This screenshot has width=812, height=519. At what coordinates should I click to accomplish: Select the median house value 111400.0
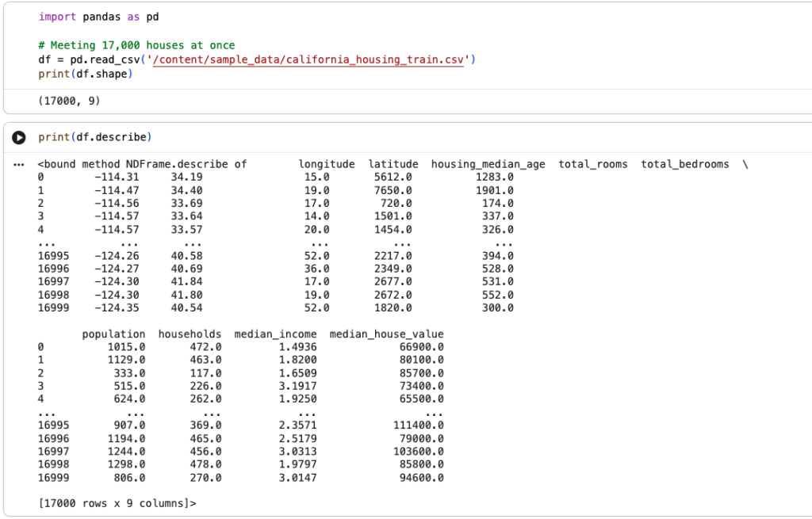tap(419, 426)
